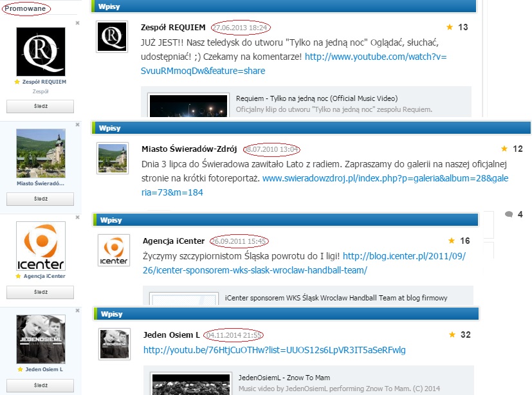Click the 'Życzymy szczypiornistom Śląska' post text
Viewport: 532px width, 395px height.
click(241, 256)
